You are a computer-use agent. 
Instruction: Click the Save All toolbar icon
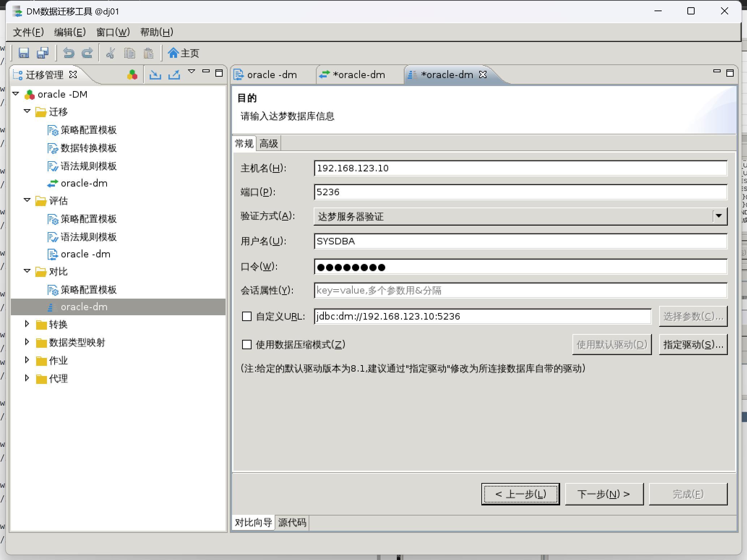click(43, 53)
